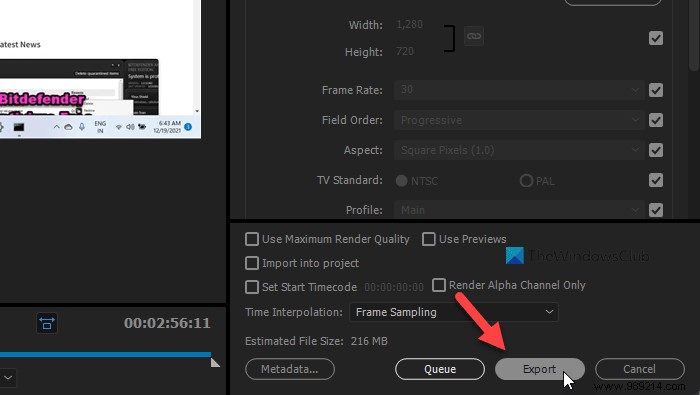Click the volume icon in preview taskbar
This screenshot has height=395, width=700.
click(x=130, y=127)
